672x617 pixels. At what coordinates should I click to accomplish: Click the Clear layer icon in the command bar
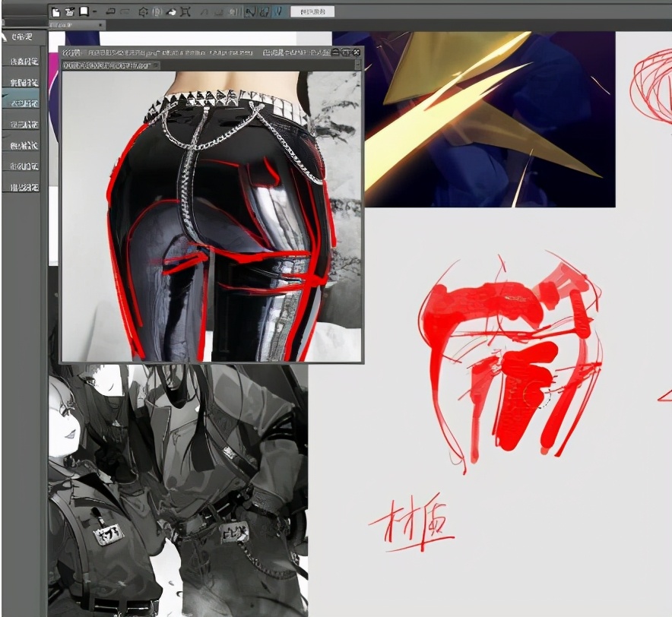143,11
